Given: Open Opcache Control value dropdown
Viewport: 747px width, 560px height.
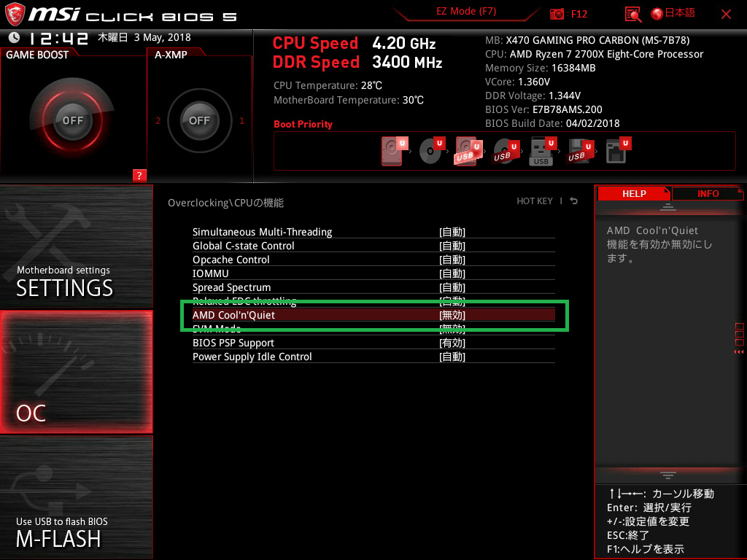Looking at the screenshot, I should (452, 260).
